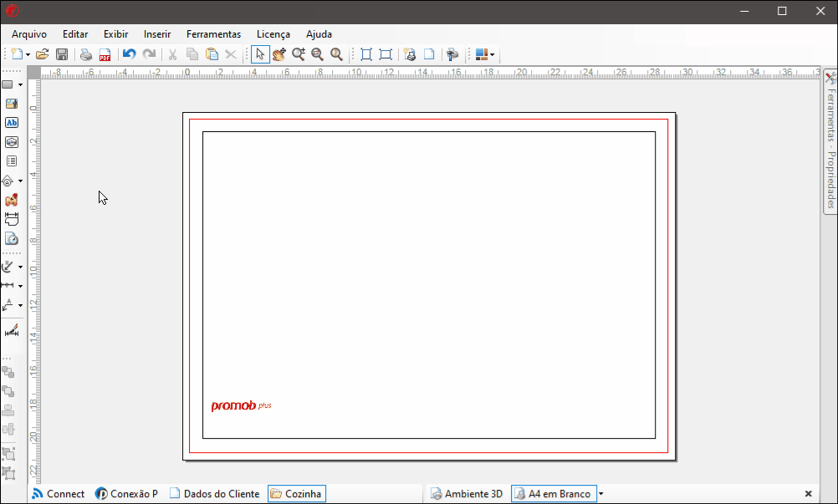Click the redo arrow icon
Image resolution: width=838 pixels, height=504 pixels.
149,54
